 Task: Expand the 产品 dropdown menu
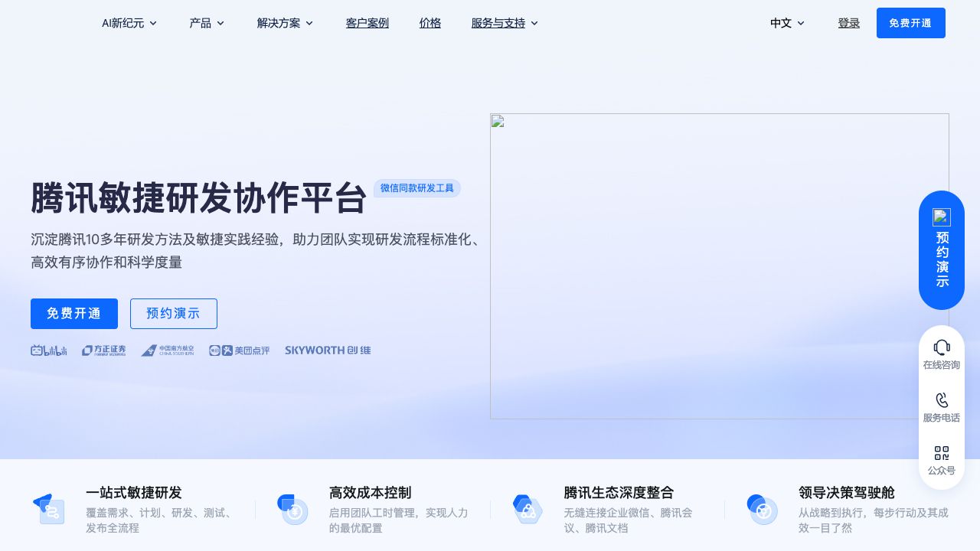pyautogui.click(x=207, y=23)
